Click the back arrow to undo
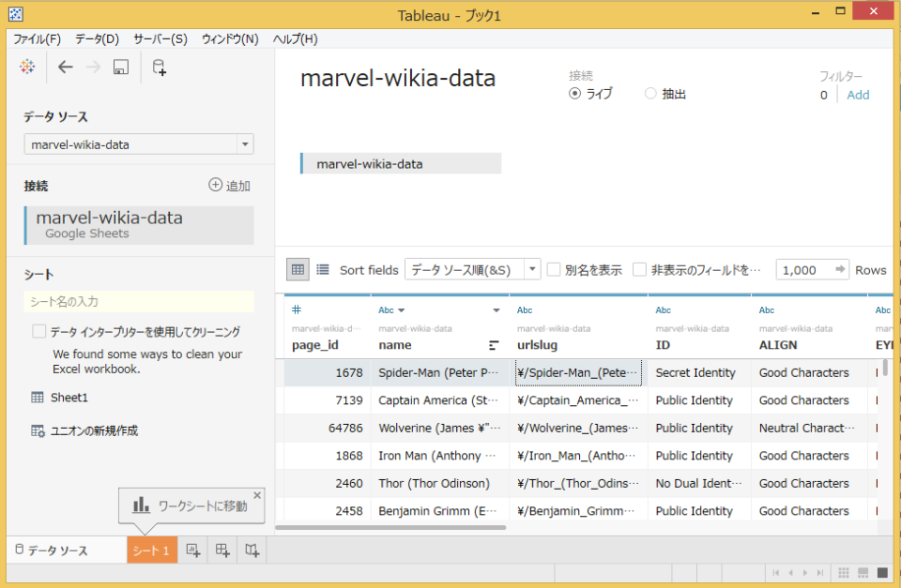The image size is (901, 588). point(64,67)
